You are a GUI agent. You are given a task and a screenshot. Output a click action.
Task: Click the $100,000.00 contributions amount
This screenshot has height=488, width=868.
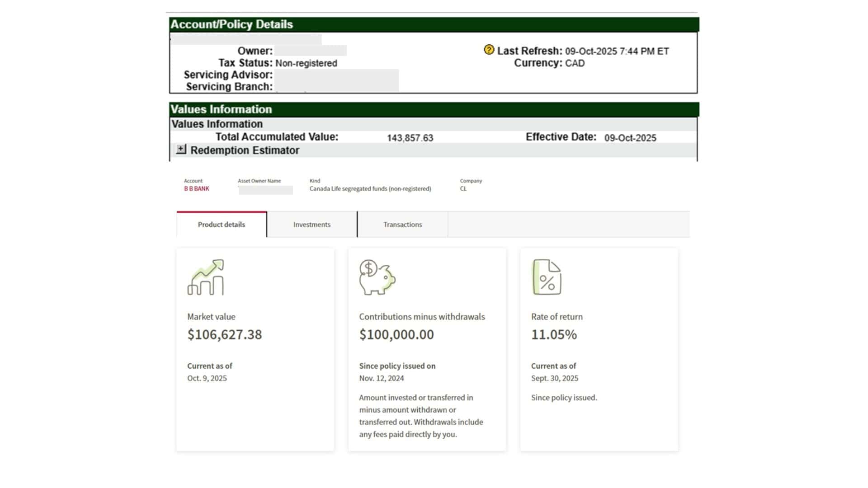tap(396, 334)
